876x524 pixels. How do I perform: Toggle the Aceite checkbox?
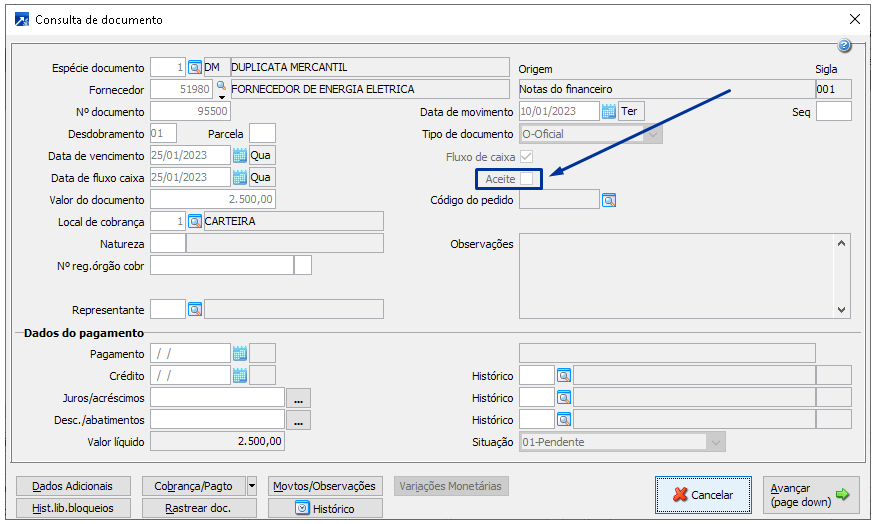526,179
